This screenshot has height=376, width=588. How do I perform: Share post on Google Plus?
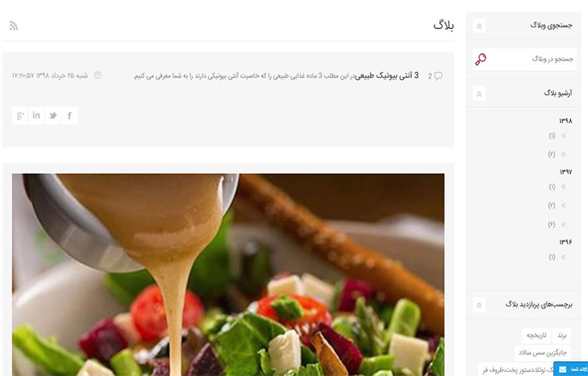coord(20,116)
